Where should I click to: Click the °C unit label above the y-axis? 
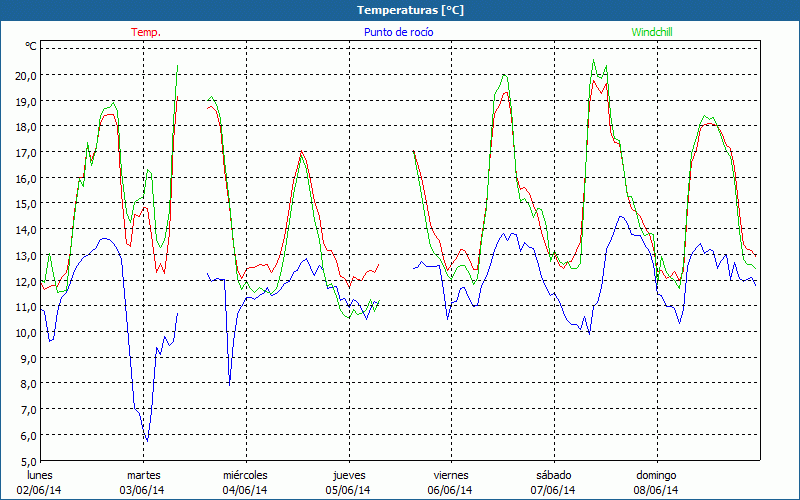(31, 46)
